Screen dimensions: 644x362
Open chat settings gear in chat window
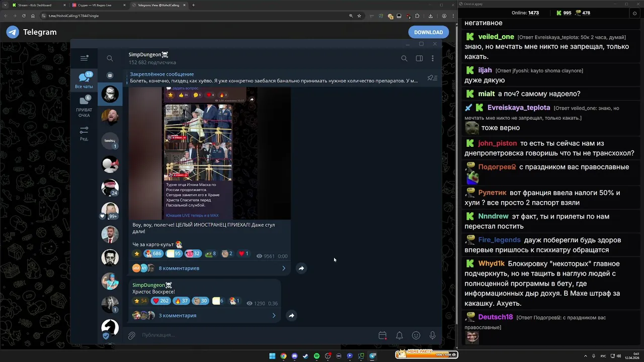tap(634, 13)
